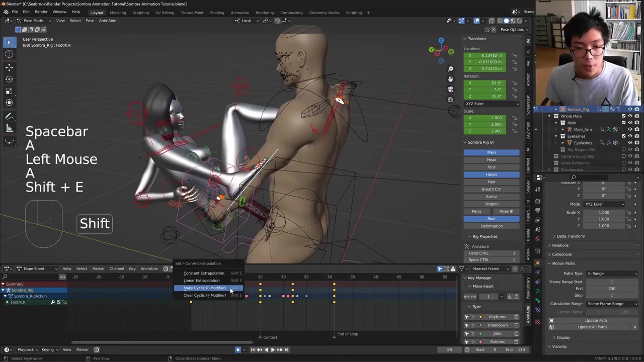The width and height of the screenshot is (644, 362).
Task: Hide Sombra_Rig using its eye icon
Action: pyautogui.click(x=630, y=109)
